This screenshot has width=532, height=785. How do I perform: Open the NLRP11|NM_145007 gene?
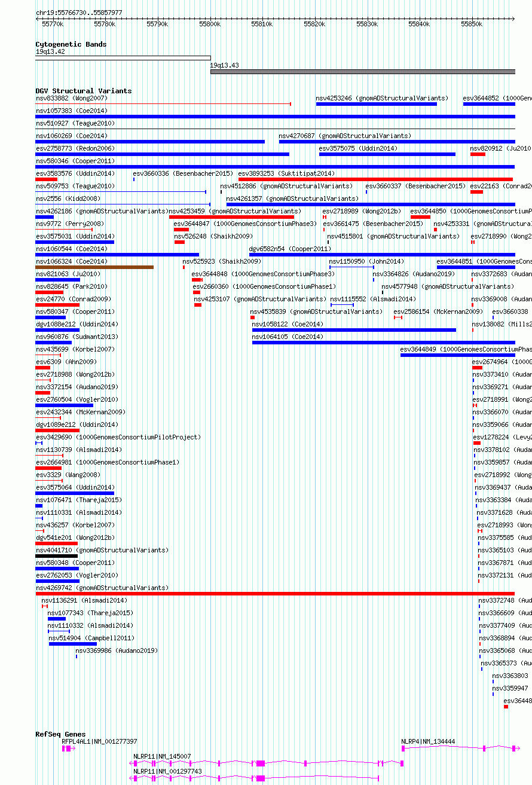point(162,756)
